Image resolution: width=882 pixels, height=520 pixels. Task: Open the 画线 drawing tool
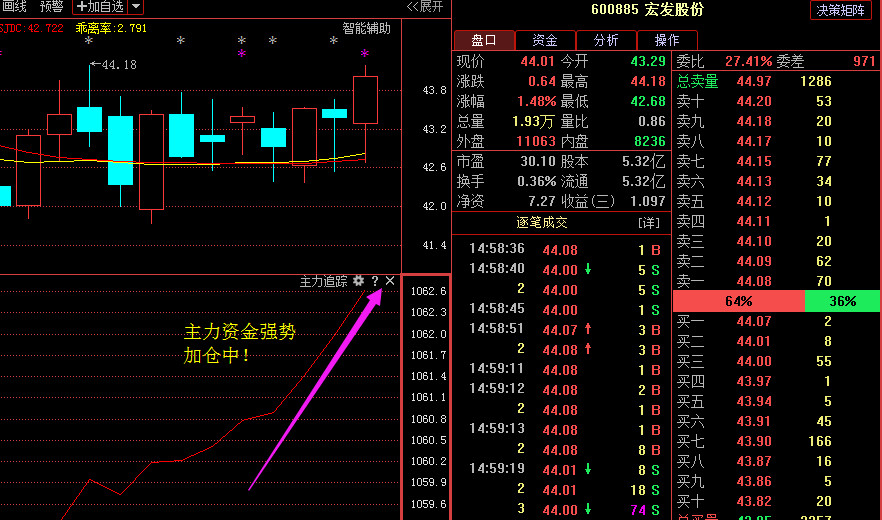pos(14,7)
